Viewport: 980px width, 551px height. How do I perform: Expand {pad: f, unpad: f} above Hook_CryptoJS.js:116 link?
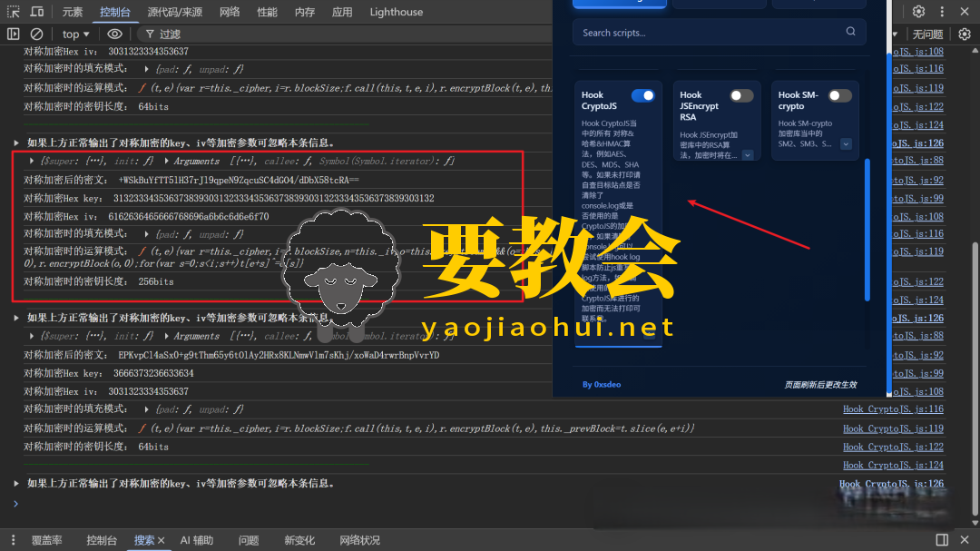click(146, 409)
